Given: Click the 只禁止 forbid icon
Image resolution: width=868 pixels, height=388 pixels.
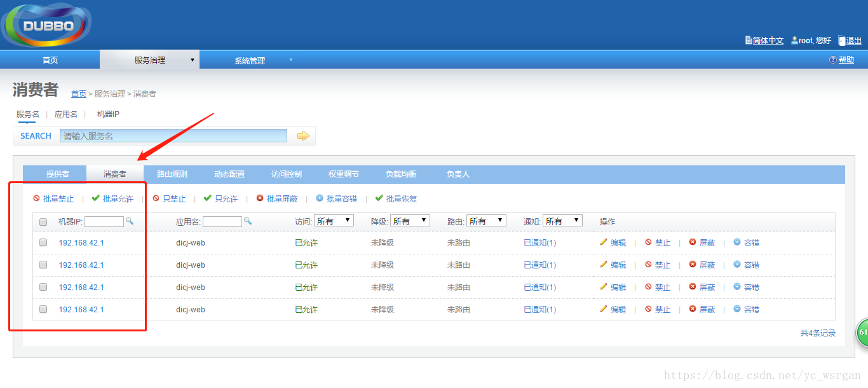Looking at the screenshot, I should pos(156,198).
